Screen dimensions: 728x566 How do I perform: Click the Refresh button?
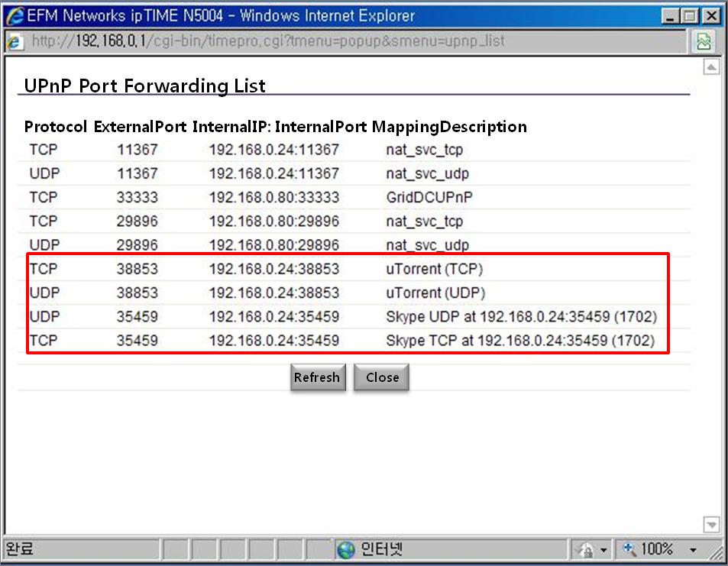pos(318,377)
